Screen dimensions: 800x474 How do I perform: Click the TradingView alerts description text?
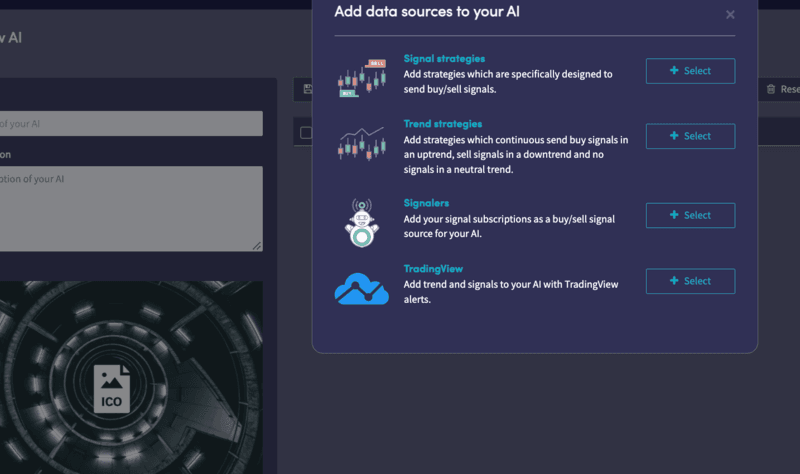pyautogui.click(x=511, y=292)
